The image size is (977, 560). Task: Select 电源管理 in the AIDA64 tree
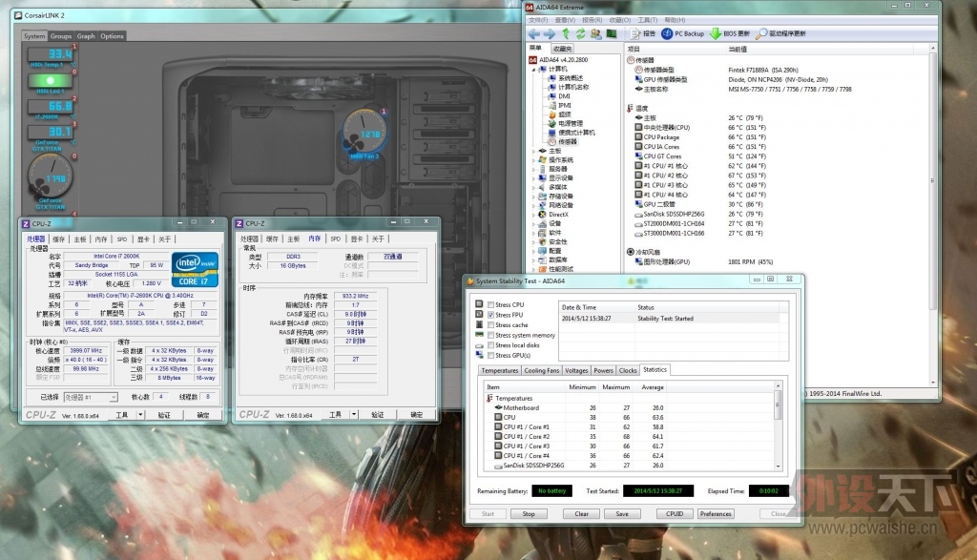pos(566,123)
